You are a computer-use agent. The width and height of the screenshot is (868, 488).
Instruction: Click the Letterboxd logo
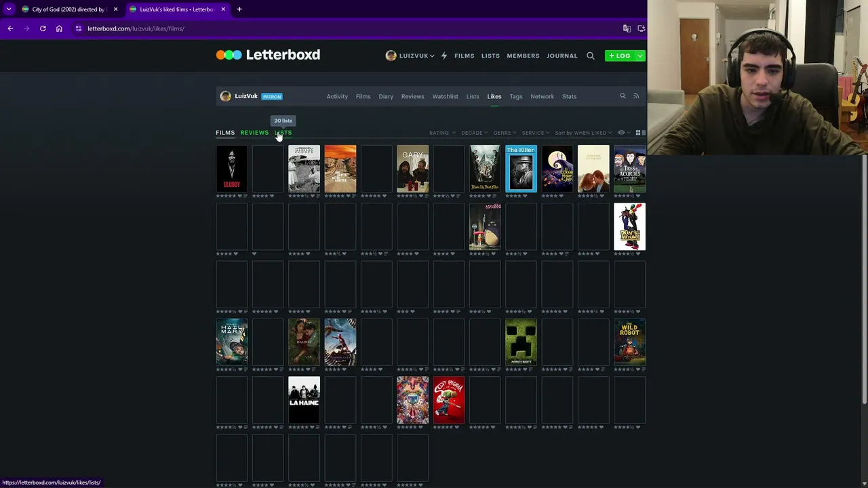coord(268,55)
